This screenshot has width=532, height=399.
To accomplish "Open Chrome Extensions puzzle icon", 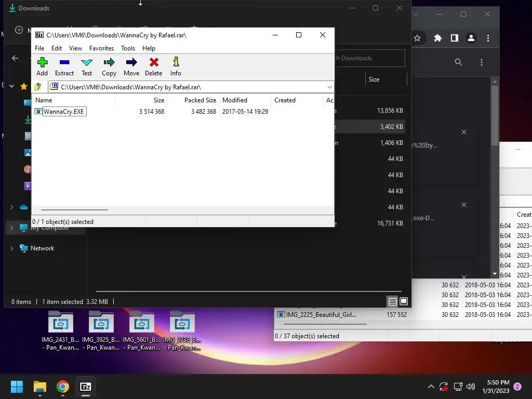I will click(437, 38).
